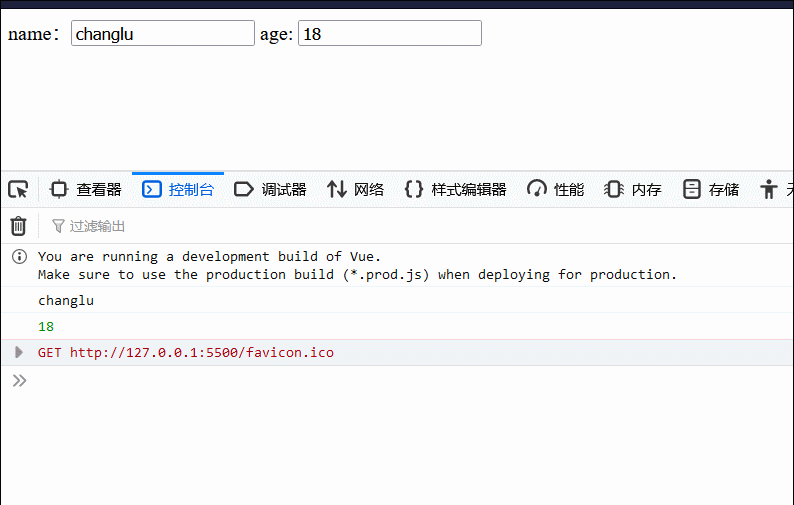Image resolution: width=794 pixels, height=505 pixels.
Task: Open the 存储 storage tab
Action: [710, 189]
